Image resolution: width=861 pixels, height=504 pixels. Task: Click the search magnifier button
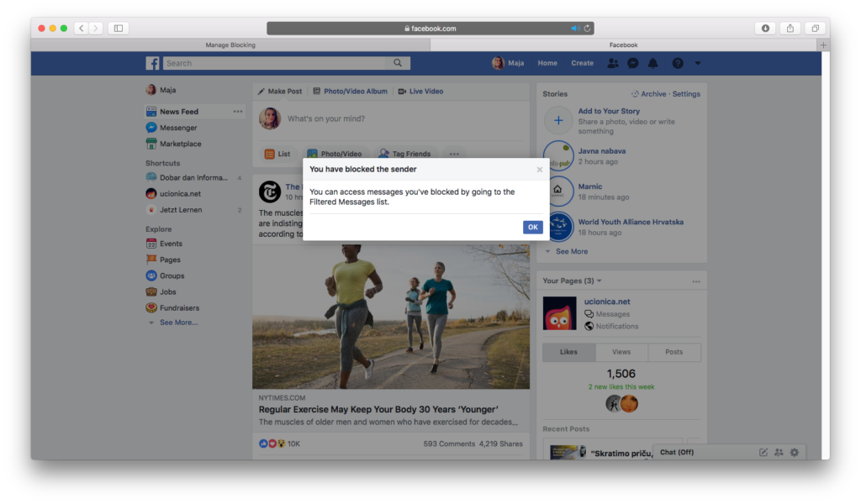pos(399,63)
